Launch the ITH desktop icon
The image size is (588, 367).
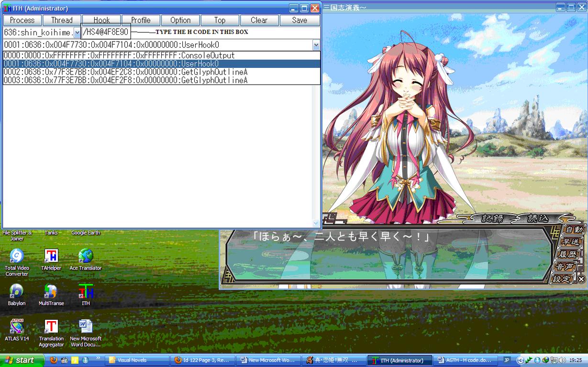click(x=86, y=291)
